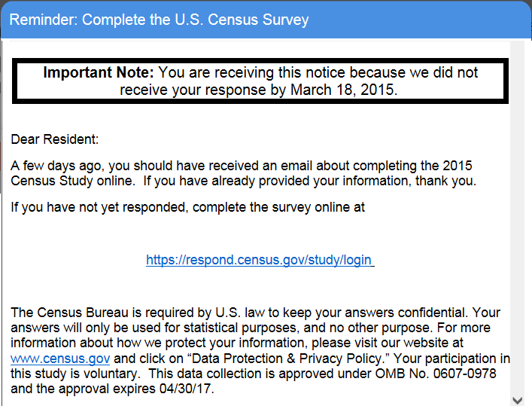532x406 pixels.
Task: Click the "Dear Resident:" greeting
Action: 54,139
